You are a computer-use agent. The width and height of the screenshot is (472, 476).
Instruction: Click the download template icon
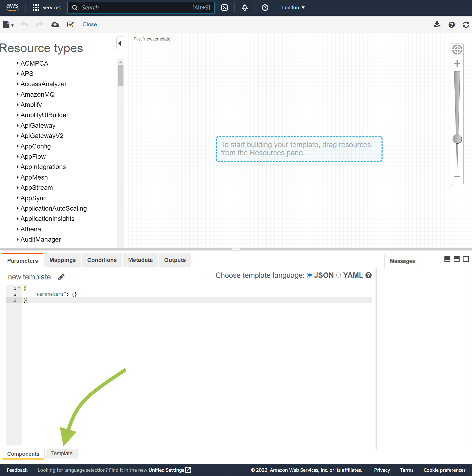pyautogui.click(x=437, y=25)
